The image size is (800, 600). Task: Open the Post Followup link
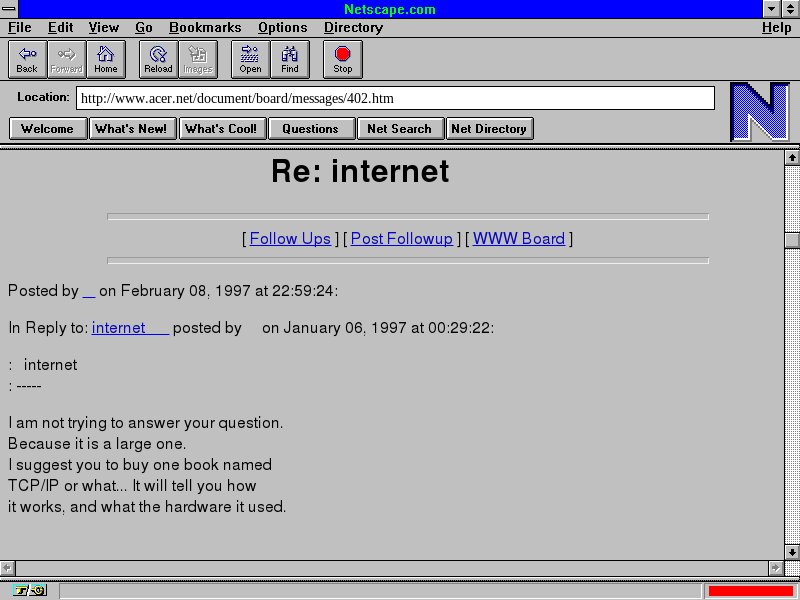click(x=402, y=239)
